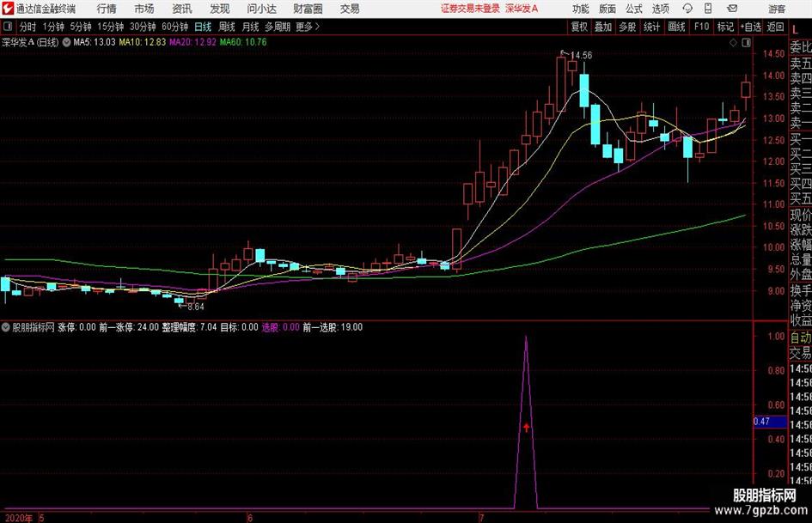Toggle the left panel icon beside 分时
The height and width of the screenshot is (523, 812).
tap(8, 27)
